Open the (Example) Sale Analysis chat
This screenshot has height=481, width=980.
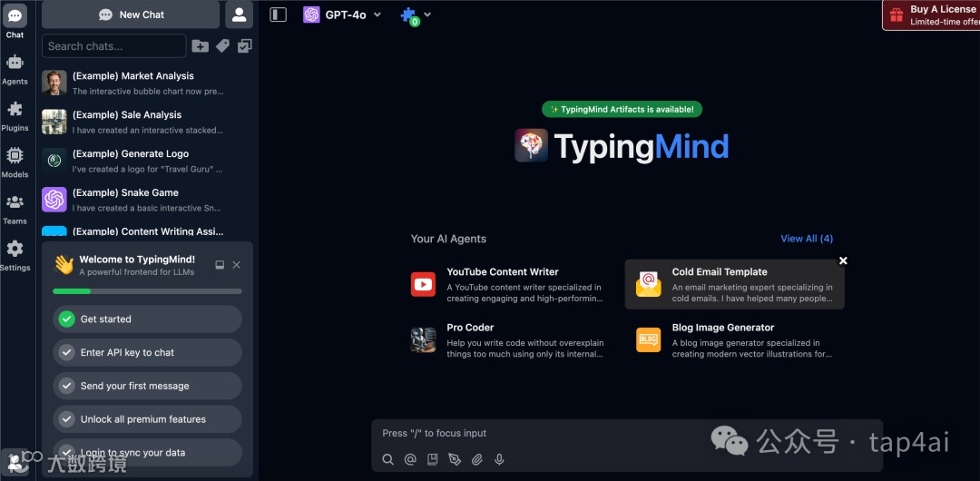[x=147, y=122]
